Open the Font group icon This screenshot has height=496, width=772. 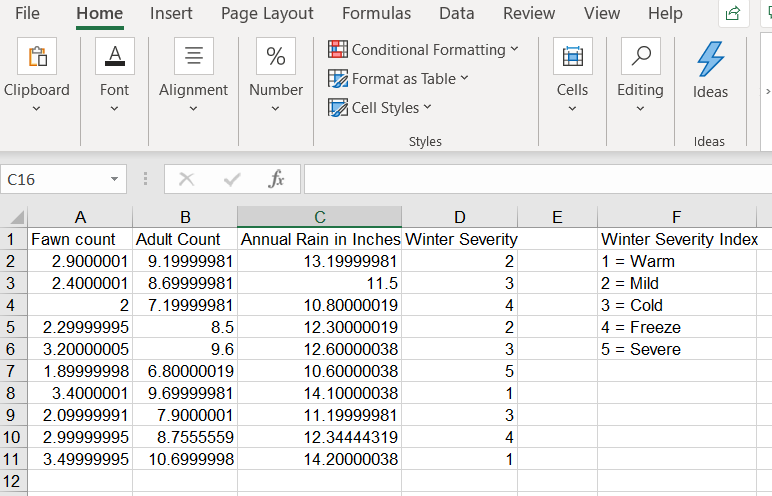pos(115,56)
